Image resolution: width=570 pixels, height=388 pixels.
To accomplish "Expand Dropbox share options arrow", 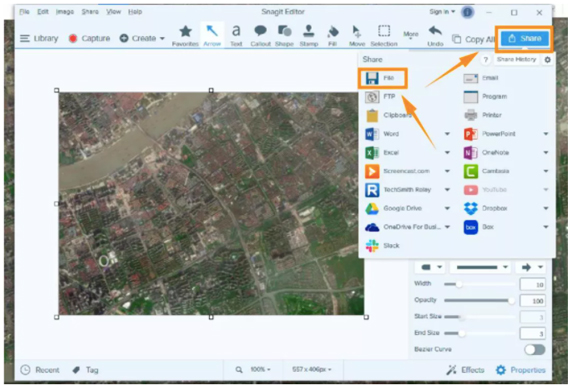I will [x=546, y=208].
